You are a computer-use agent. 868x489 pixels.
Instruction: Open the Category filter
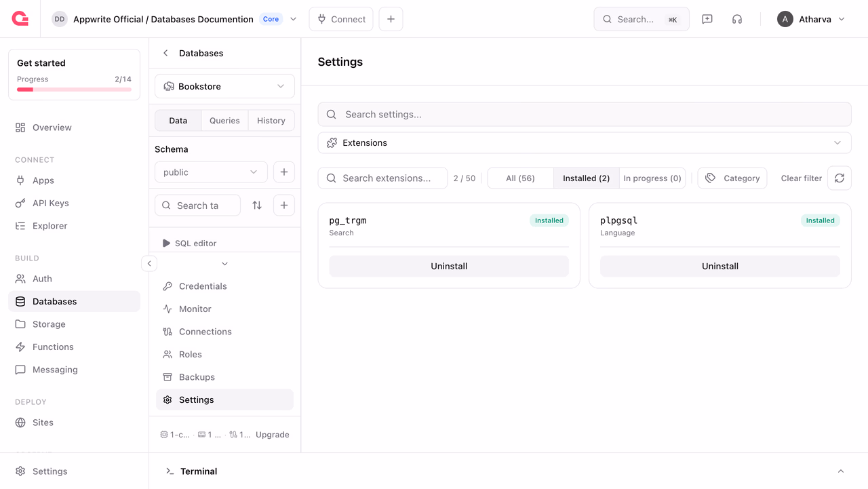tap(732, 178)
